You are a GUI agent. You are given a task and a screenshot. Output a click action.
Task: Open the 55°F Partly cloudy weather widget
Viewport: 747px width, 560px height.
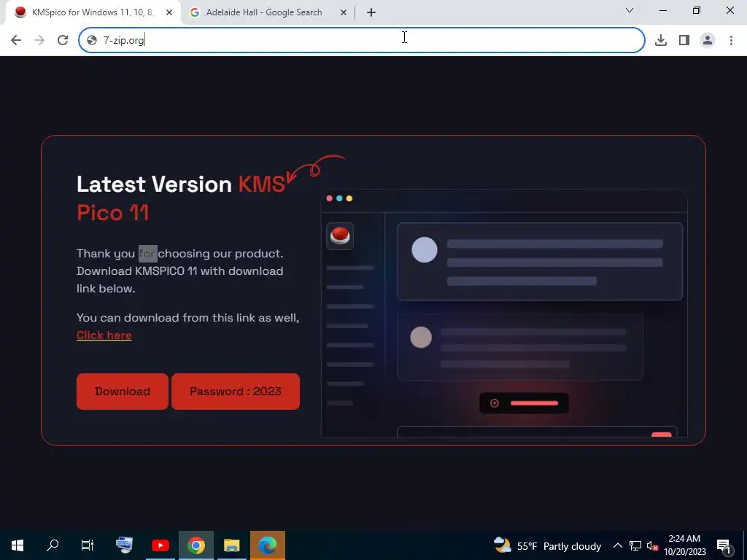coord(547,545)
